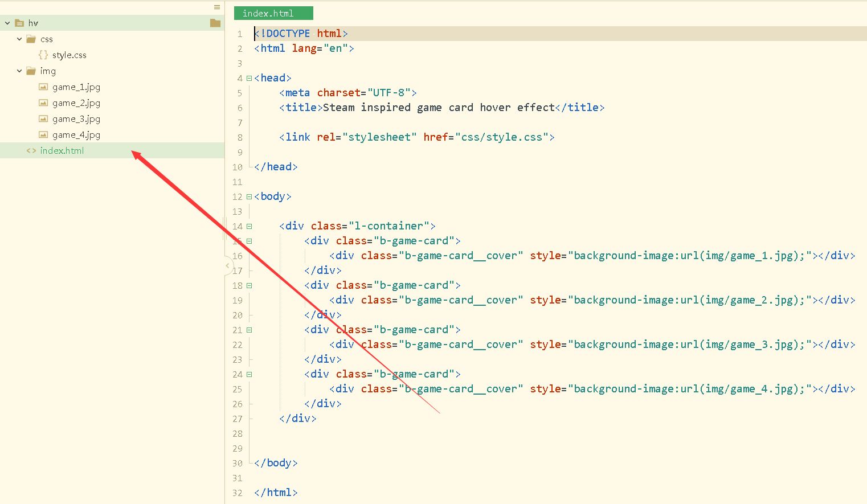867x504 pixels.
Task: Click the game_4.jpg image icon
Action: coord(43,134)
